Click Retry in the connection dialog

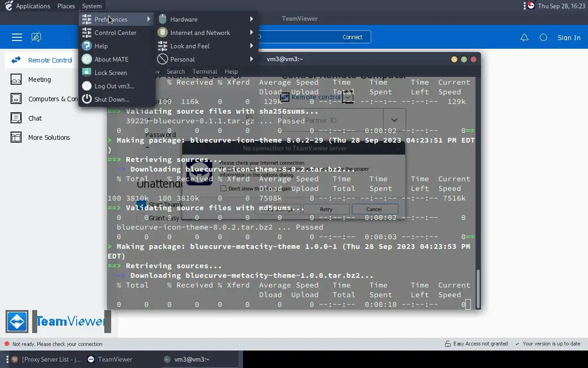point(326,209)
